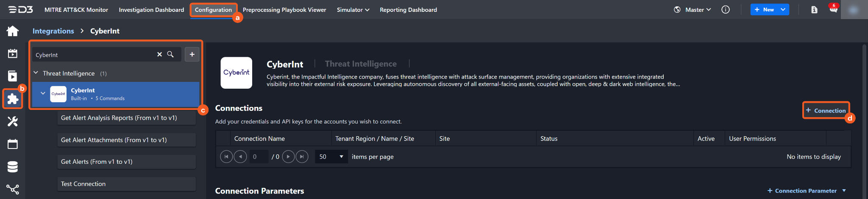Collapse the Threat Intelligence category
This screenshot has width=868, height=199.
pos(36,73)
